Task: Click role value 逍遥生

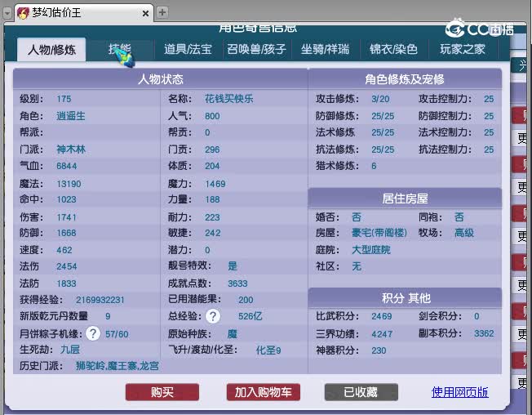Action: point(70,116)
